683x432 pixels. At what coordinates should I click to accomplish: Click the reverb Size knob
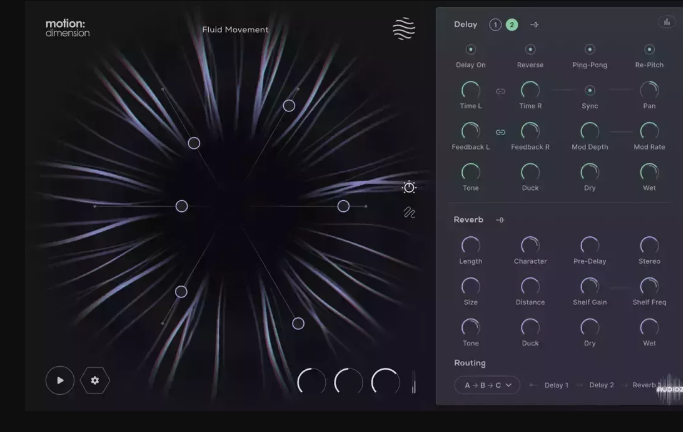tap(470, 286)
